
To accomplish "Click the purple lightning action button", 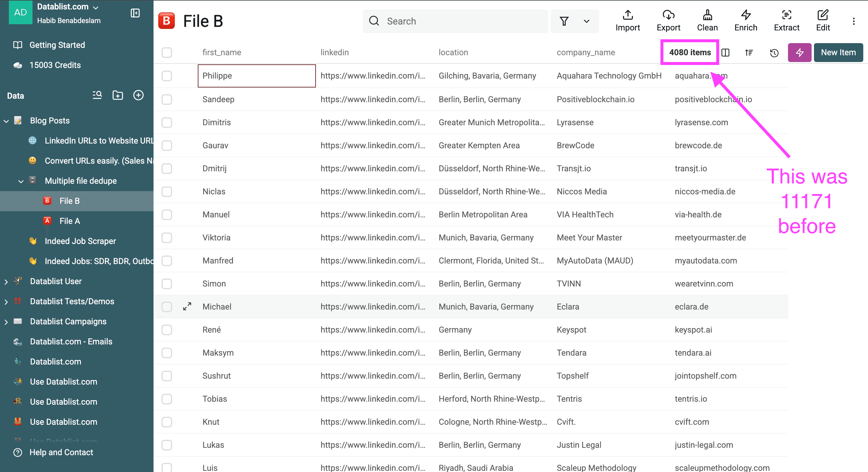I will pyautogui.click(x=799, y=53).
